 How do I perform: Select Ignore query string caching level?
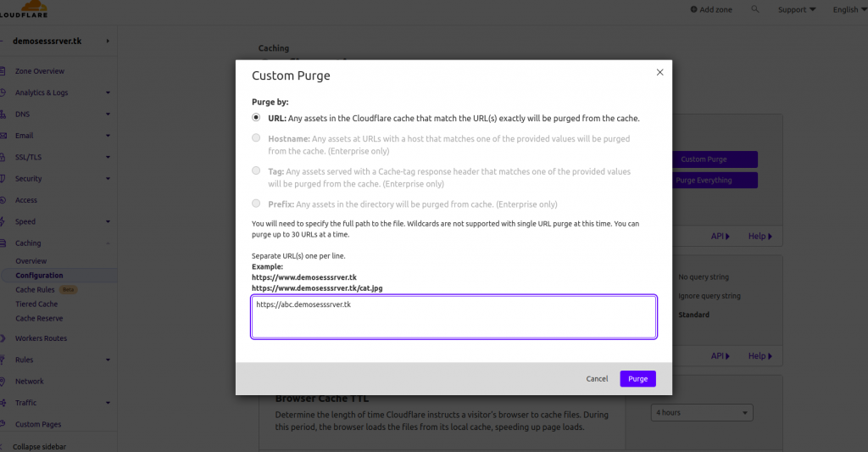pyautogui.click(x=709, y=296)
